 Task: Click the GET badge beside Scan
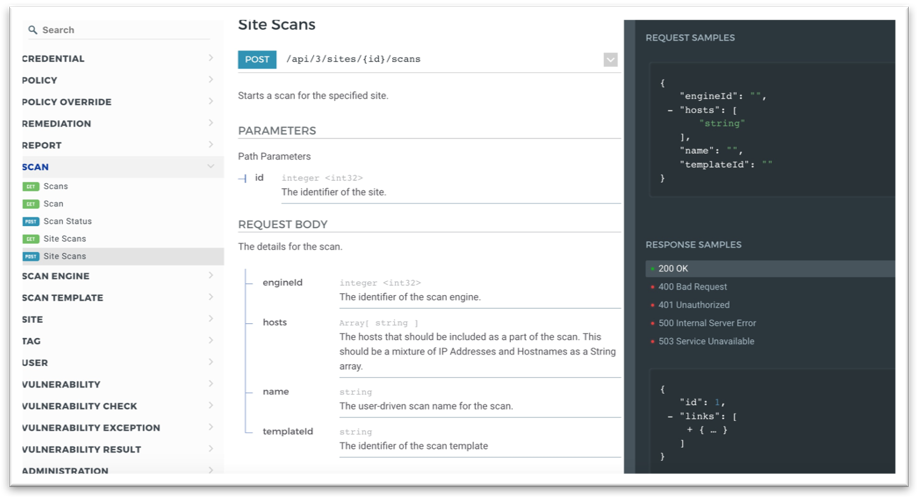click(31, 204)
